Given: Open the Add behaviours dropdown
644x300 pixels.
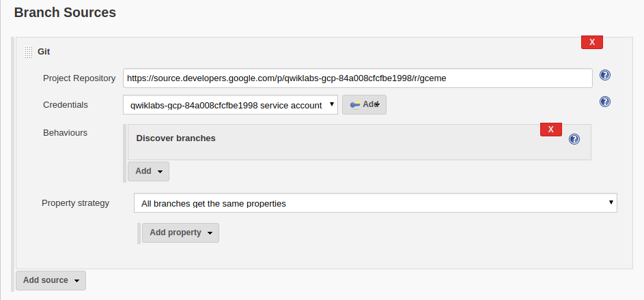Looking at the screenshot, I should click(x=148, y=171).
